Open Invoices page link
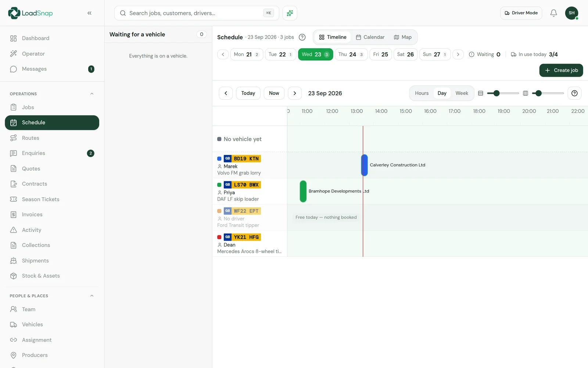 [x=52, y=215]
